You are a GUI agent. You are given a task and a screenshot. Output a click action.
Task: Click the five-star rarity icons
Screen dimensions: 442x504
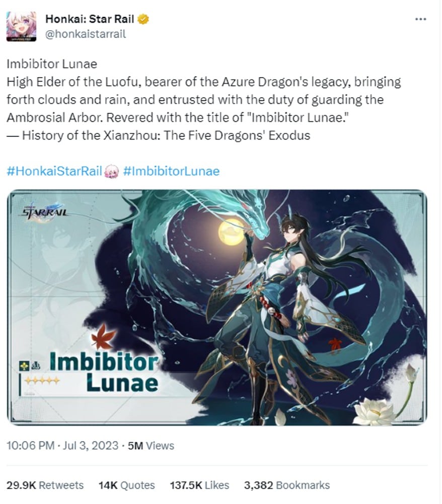42,381
